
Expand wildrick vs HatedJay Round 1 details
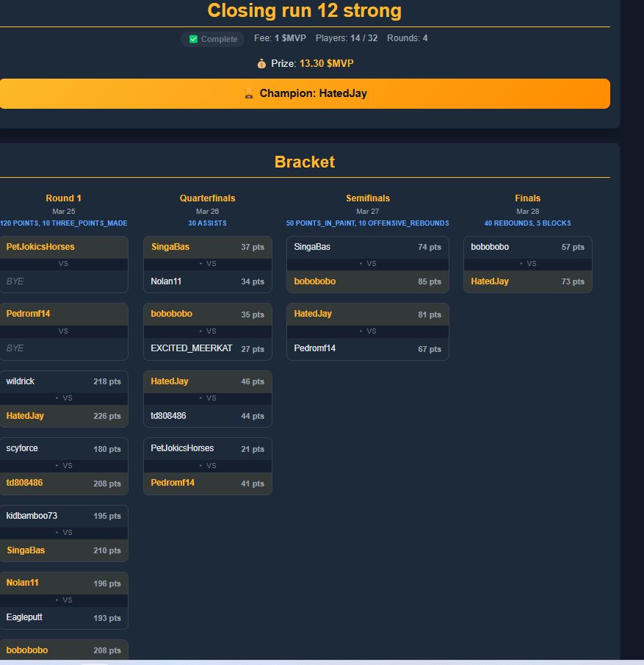(x=64, y=398)
